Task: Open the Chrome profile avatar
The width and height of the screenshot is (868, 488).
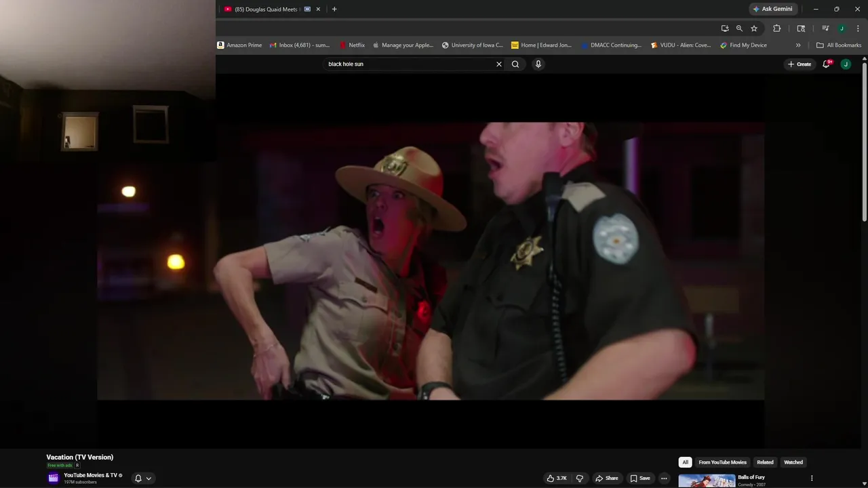Action: click(x=842, y=28)
